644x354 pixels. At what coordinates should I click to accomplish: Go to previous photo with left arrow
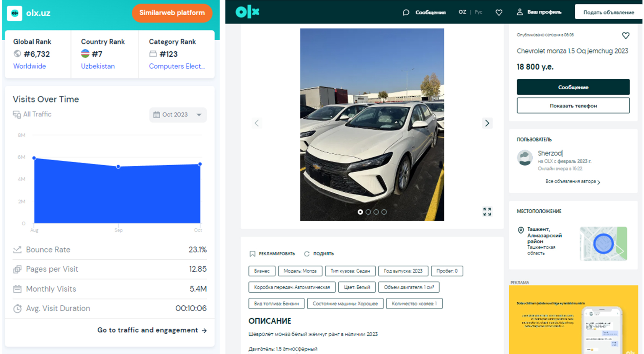tap(257, 123)
